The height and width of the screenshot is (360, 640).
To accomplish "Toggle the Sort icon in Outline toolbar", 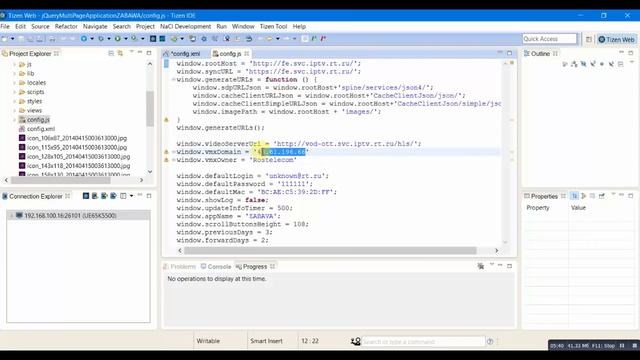I will pyautogui.click(x=575, y=64).
